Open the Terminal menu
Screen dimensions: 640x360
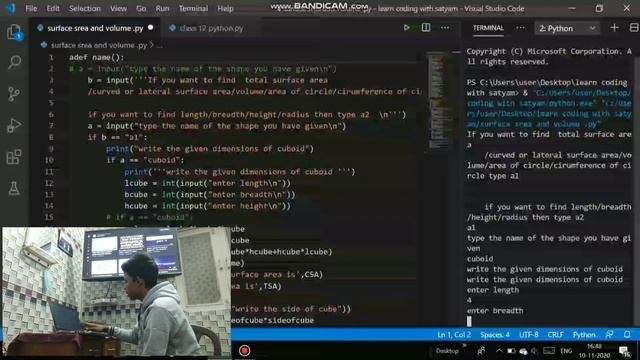click(x=193, y=8)
